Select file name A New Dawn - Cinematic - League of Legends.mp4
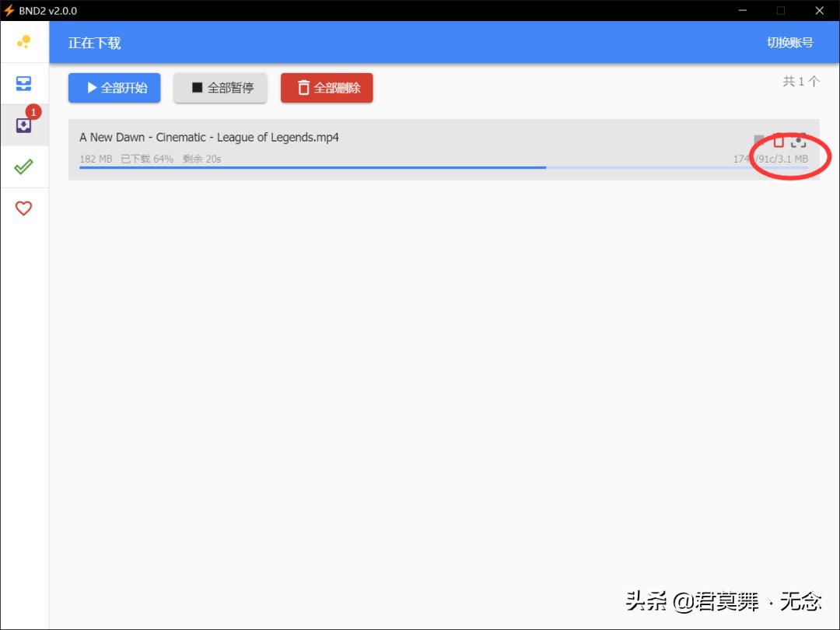Image resolution: width=840 pixels, height=630 pixels. [x=209, y=137]
